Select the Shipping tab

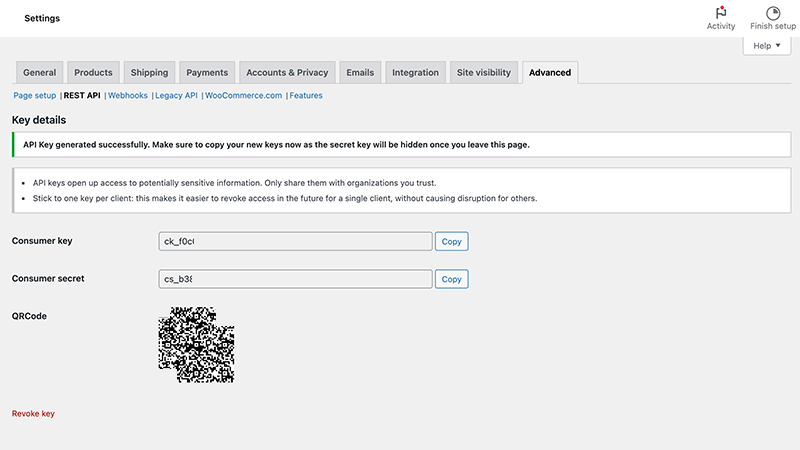point(149,73)
